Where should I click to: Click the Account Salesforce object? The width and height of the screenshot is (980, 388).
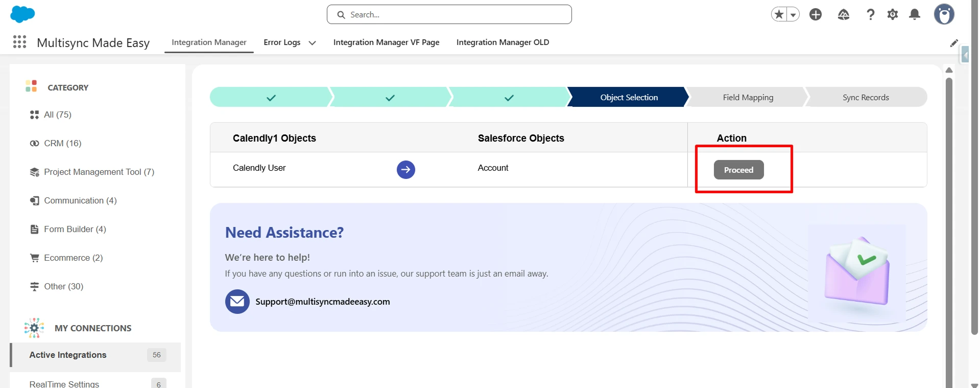(493, 168)
